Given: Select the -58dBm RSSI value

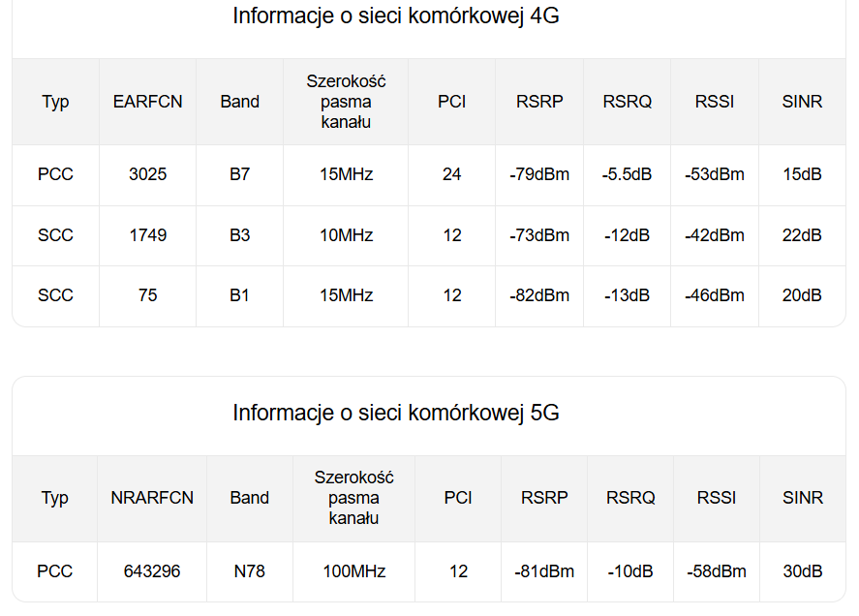Looking at the screenshot, I should coord(717,571).
